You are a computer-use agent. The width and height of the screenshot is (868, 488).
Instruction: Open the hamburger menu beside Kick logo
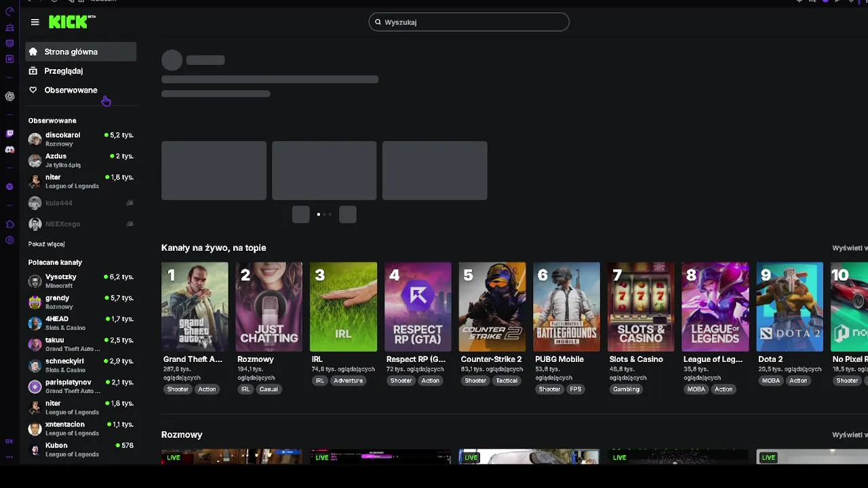coord(35,22)
